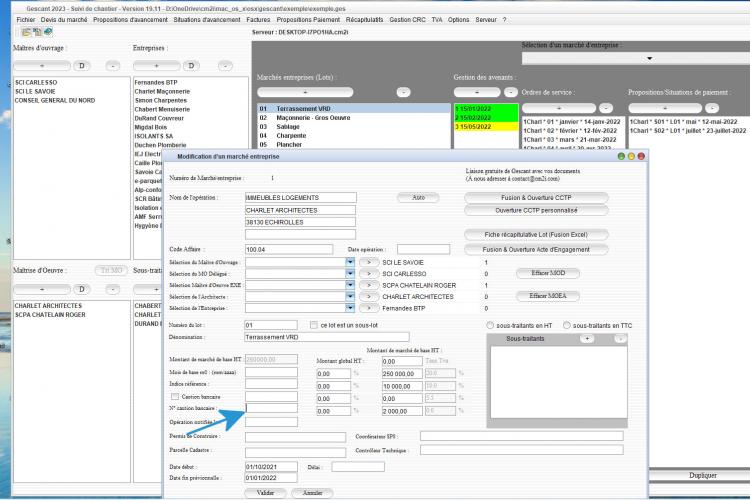Delete Entreprise using its - button
750x500 pixels.
coord(225,66)
